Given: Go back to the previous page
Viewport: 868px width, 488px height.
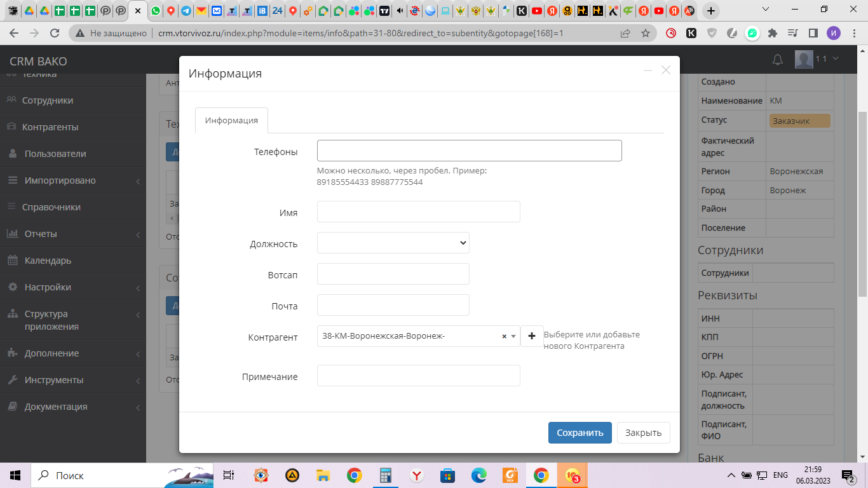Looking at the screenshot, I should coord(14,33).
